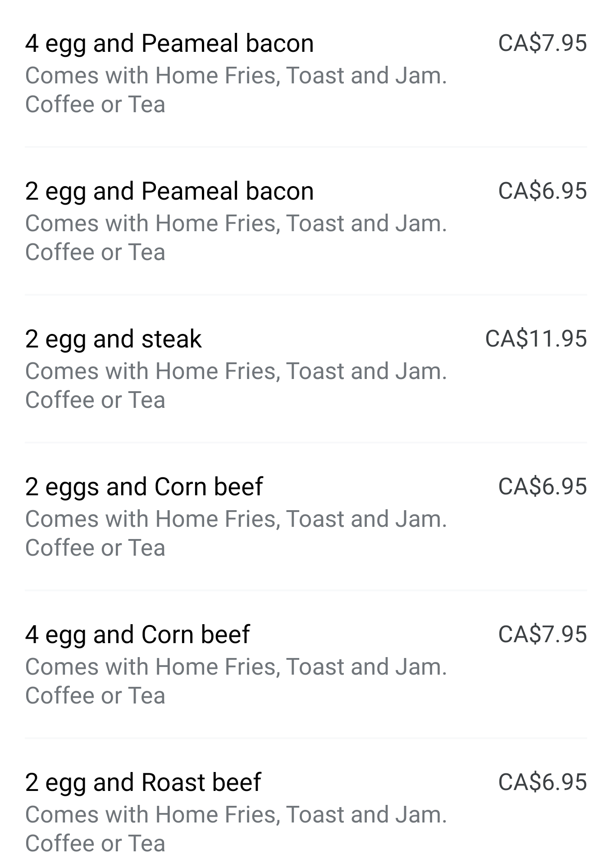Click the CA$6.95 price beside 2 eggs Corn beef
607x868 pixels.
tap(542, 487)
